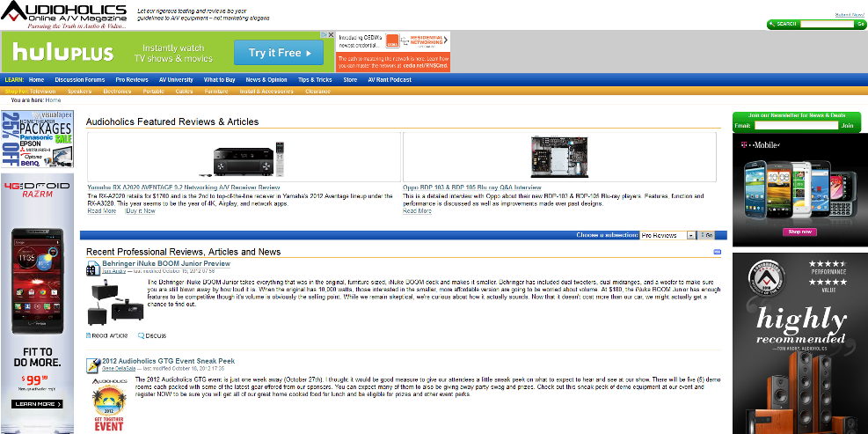Click the Behringer article category icon
Screen dimensions: 868x434
pyautogui.click(x=92, y=268)
